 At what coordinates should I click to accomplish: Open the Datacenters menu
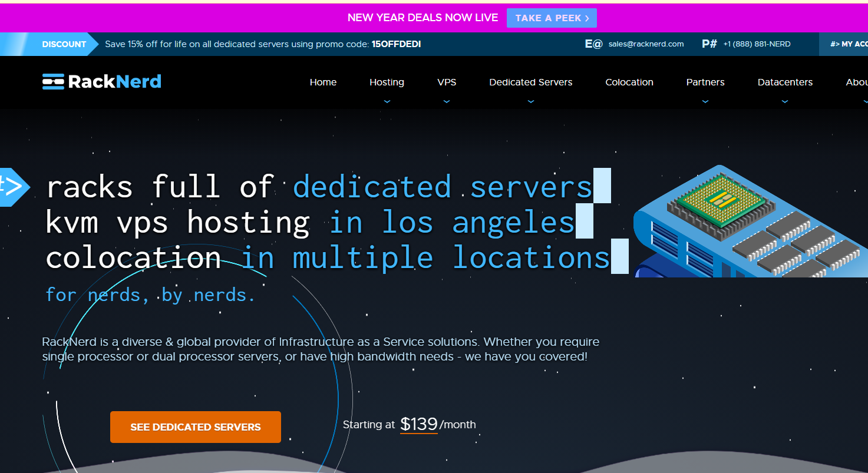(785, 82)
